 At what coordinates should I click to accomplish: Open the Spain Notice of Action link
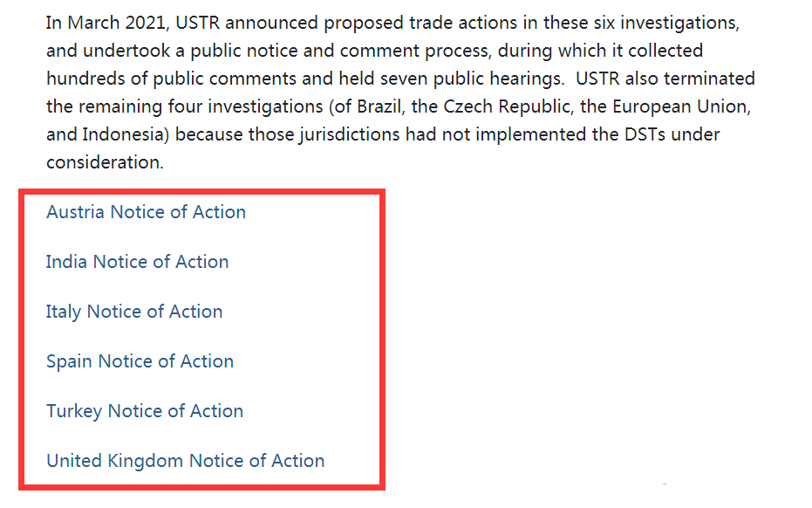pos(140,361)
